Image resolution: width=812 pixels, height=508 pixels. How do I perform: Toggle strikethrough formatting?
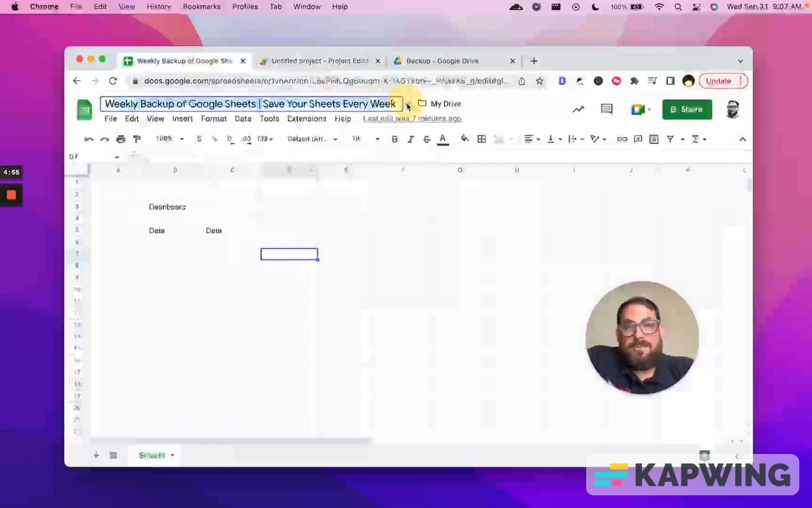(x=426, y=139)
